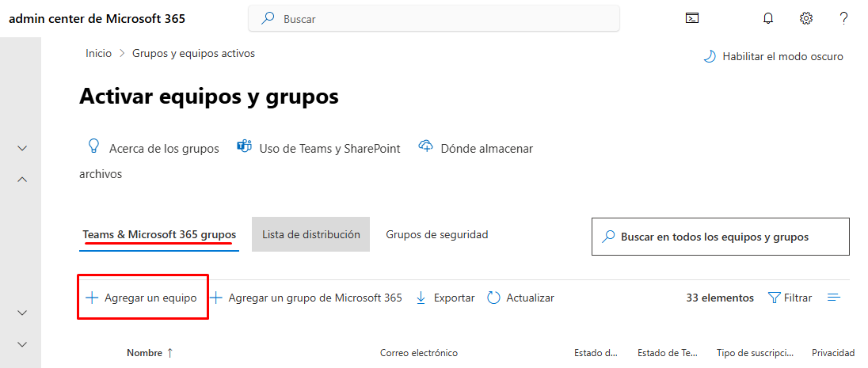
Task: Open the notifications bell
Action: (767, 18)
